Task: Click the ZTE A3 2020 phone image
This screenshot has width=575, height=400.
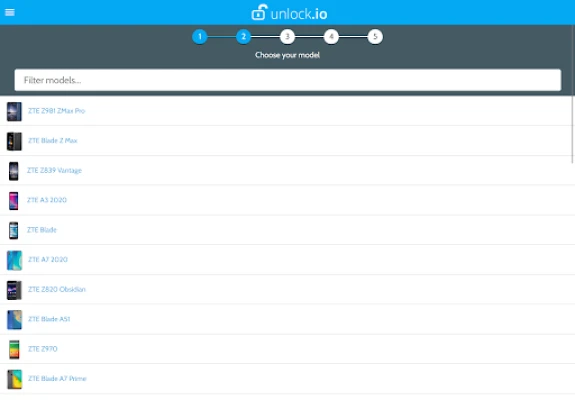Action: pyautogui.click(x=14, y=201)
